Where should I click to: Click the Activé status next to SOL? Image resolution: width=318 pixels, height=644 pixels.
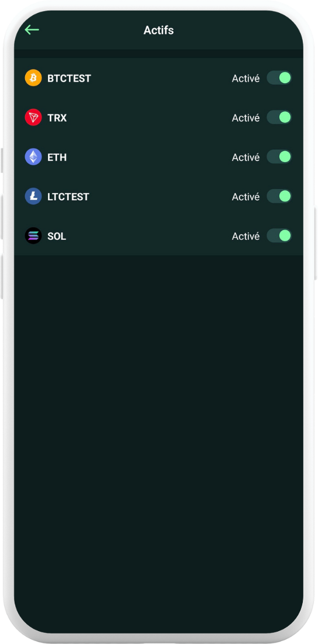[x=246, y=237]
